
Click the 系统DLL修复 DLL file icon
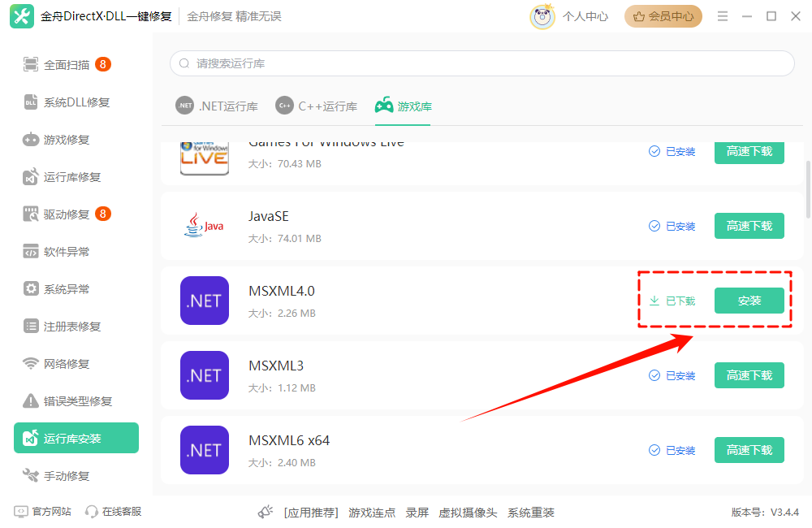[31, 102]
